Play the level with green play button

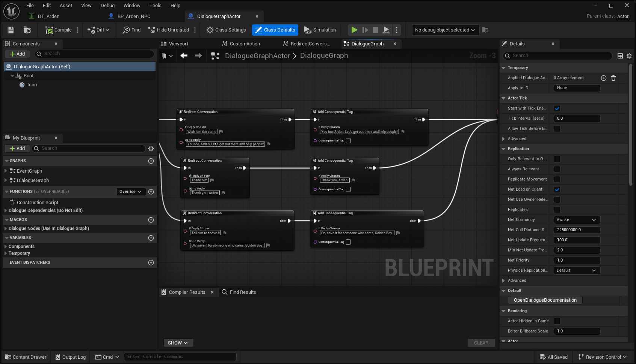[x=354, y=30]
